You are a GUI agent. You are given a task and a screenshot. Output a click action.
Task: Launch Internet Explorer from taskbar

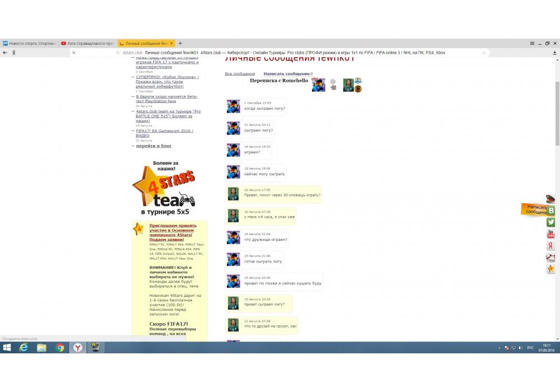pos(24,347)
